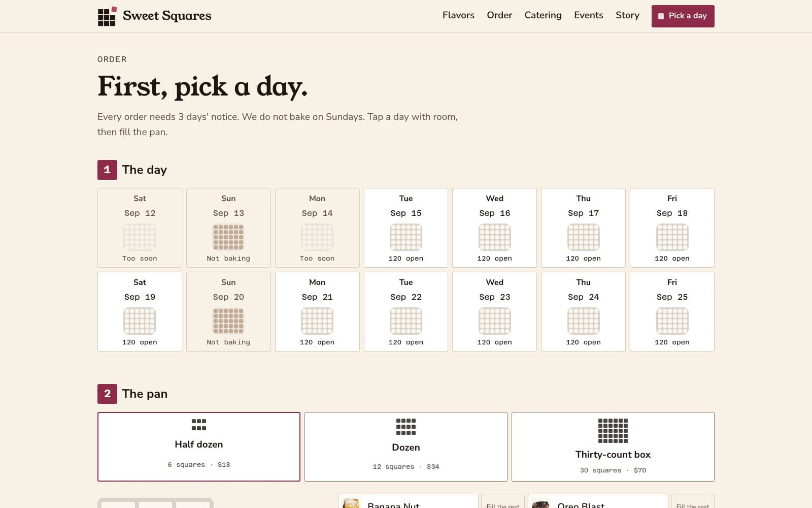Screen dimensions: 812x508
Task: Click the Sweet Squares grid logo icon
Action: coord(107,16)
